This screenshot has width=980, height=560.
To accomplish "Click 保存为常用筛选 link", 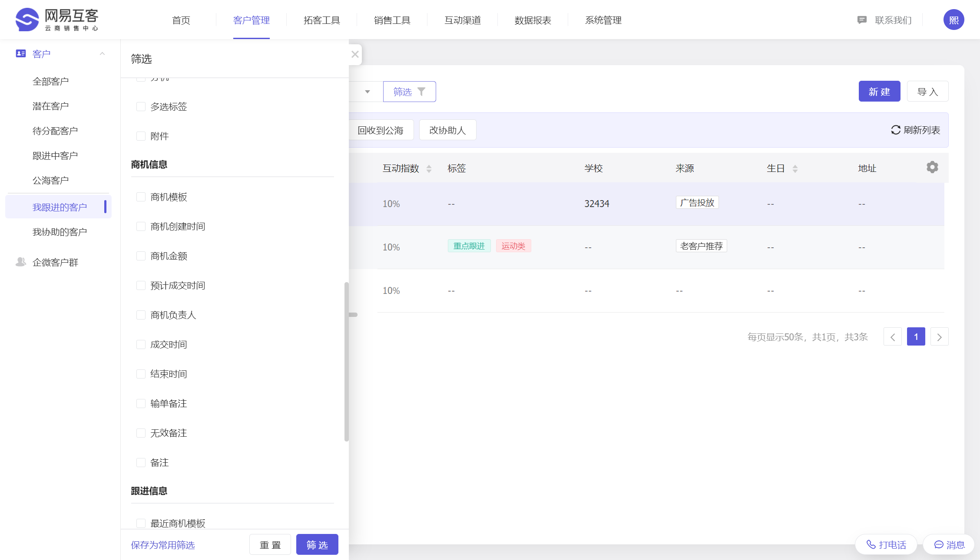I will (x=163, y=545).
